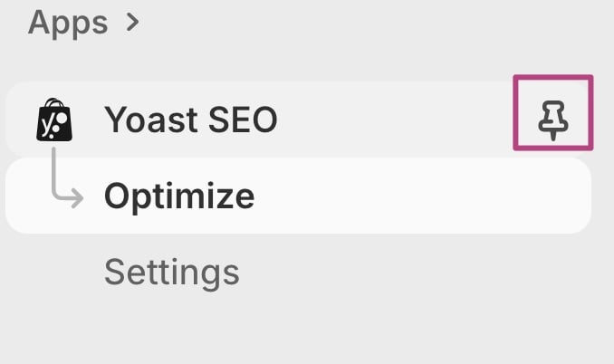Image resolution: width=614 pixels, height=364 pixels.
Task: Select the highlighted Optimize row
Action: [299, 196]
